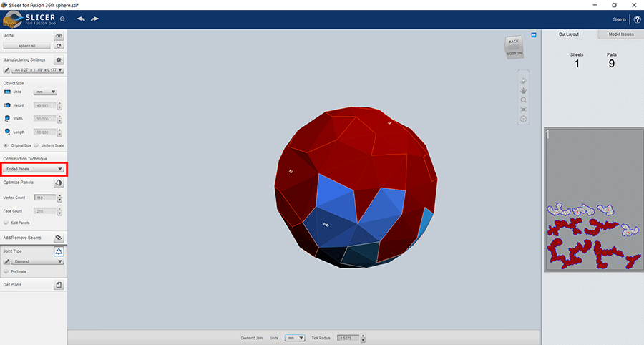Viewport: 644px width, 345px height.
Task: Switch to the Cut Layout tab
Action: [569, 34]
